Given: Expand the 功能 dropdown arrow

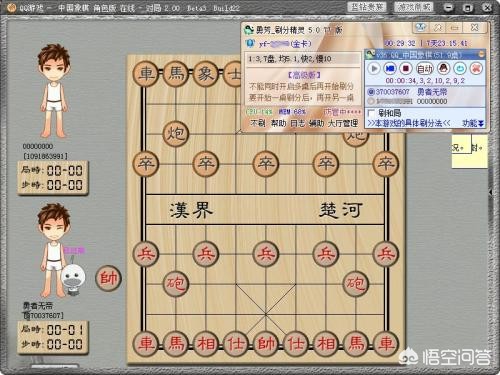Looking at the screenshot, I should coord(481,124).
